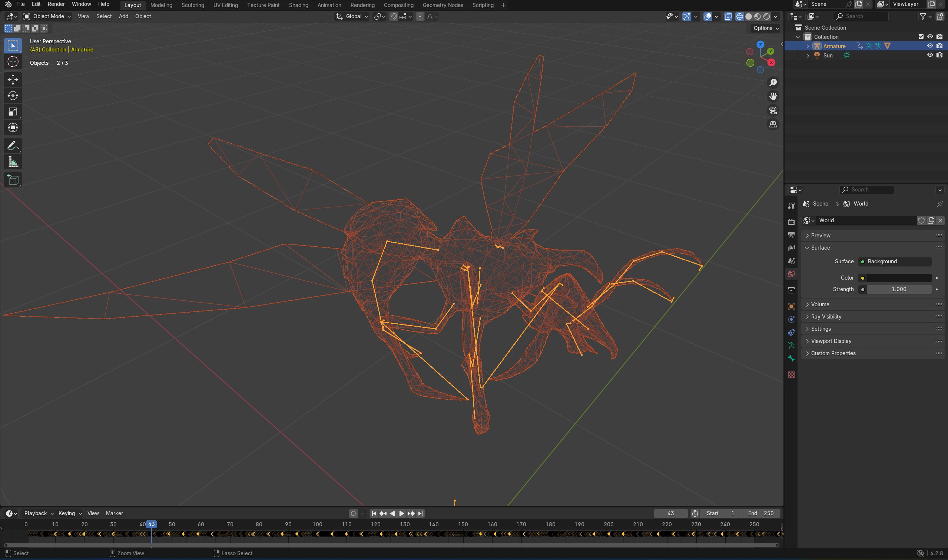Screen dimensions: 948x560
Task: Click the World Color swatch
Action: point(899,278)
